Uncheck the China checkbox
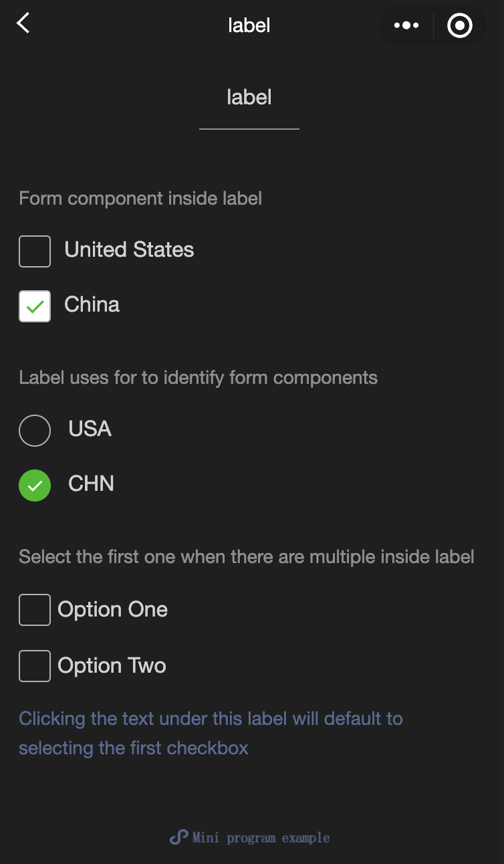 pos(35,306)
